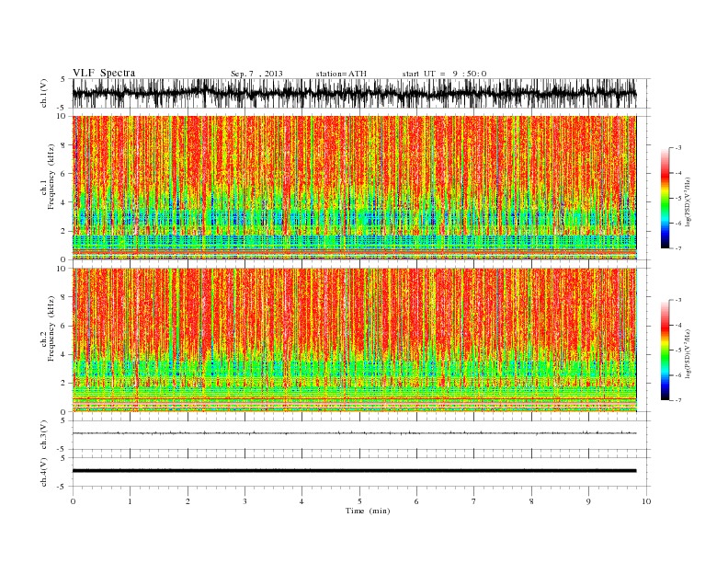The width and height of the screenshot is (728, 563).
Task: Click the upper color bar 'log(PSD)(V²/Hz)' label
Action: click(689, 204)
